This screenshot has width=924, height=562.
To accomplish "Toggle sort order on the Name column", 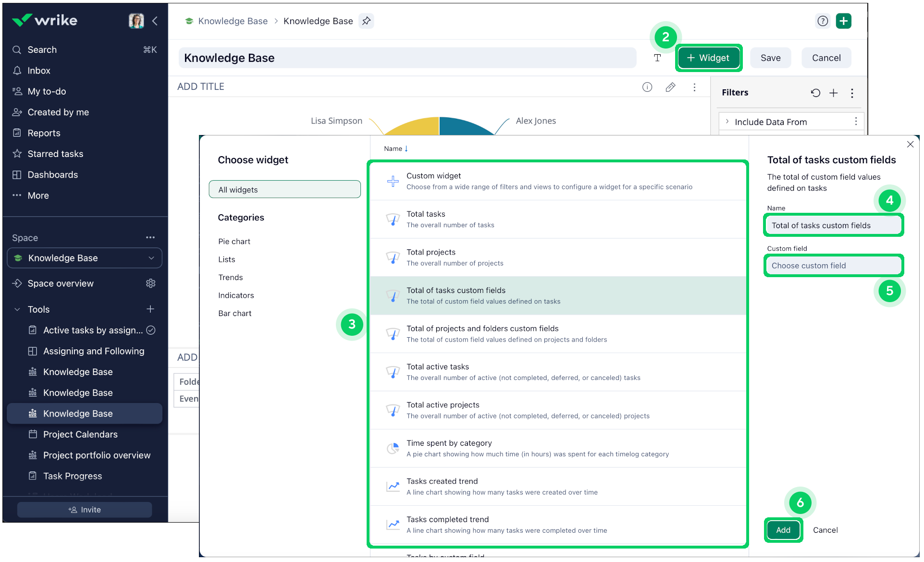I will (395, 148).
